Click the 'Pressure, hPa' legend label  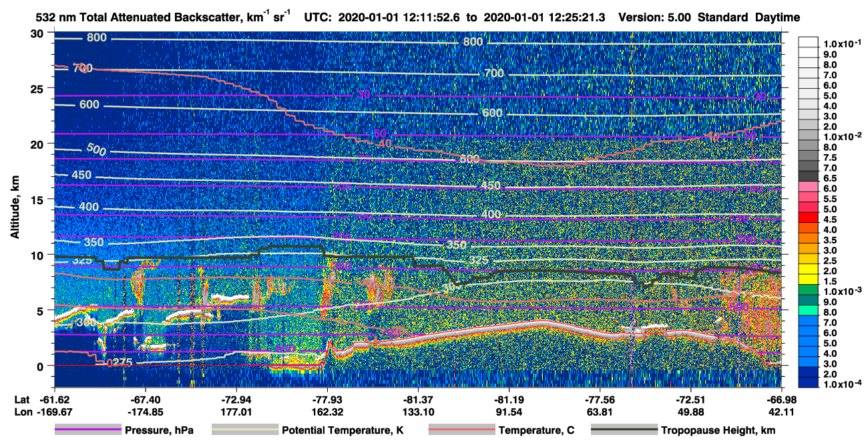(x=159, y=431)
